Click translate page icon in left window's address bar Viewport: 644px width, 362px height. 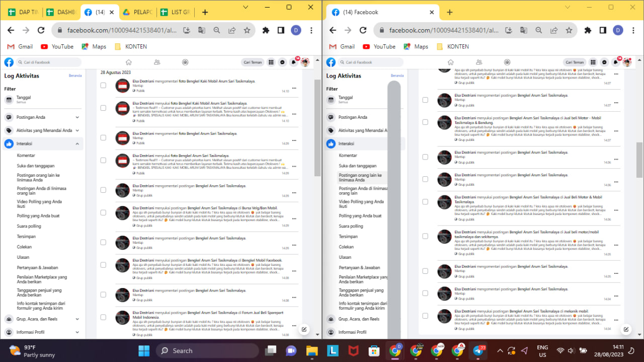point(202,30)
